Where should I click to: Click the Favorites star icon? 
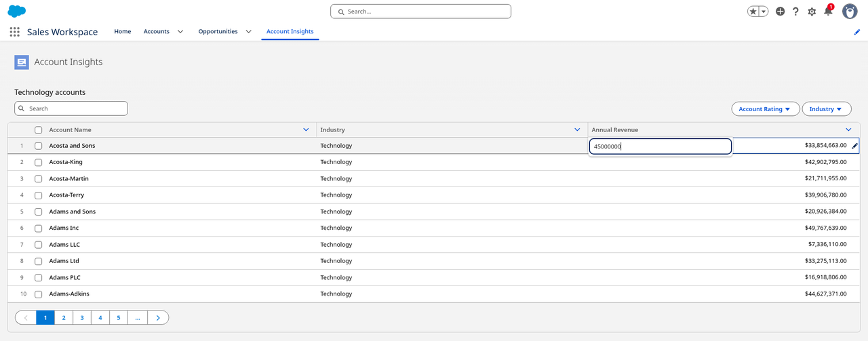[753, 12]
